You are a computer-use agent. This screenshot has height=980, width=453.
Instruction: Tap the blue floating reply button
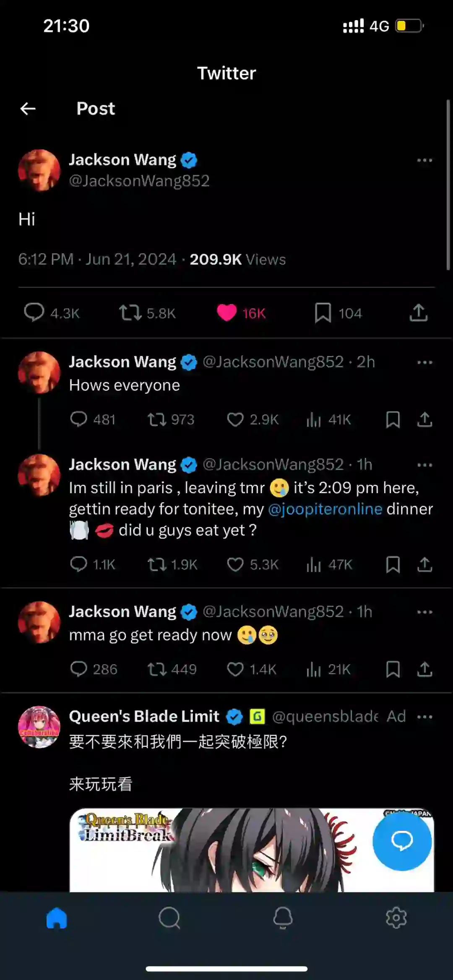(402, 841)
